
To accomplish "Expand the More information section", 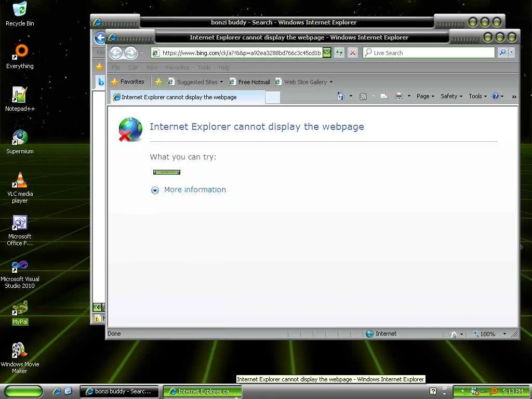I will point(155,190).
